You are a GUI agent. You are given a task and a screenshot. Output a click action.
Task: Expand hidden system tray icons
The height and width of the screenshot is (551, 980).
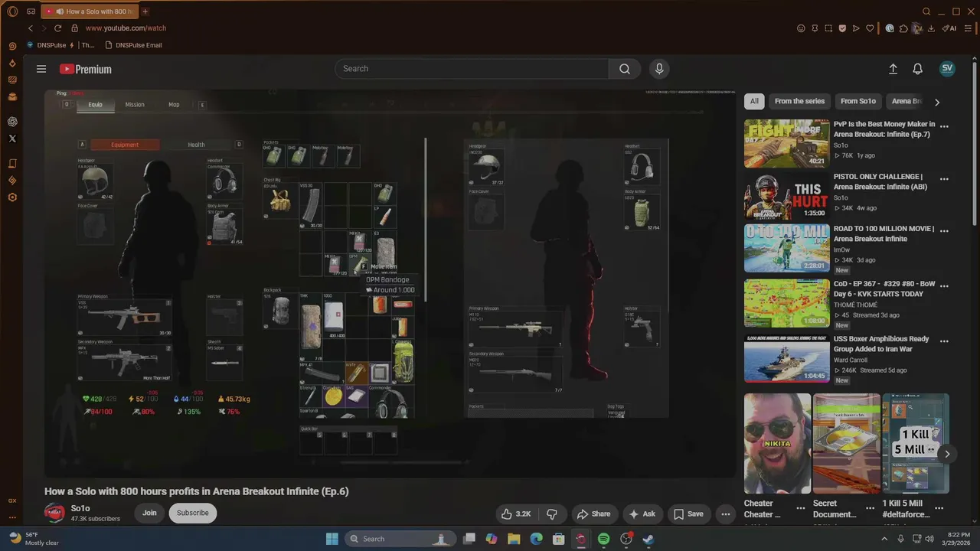885,539
